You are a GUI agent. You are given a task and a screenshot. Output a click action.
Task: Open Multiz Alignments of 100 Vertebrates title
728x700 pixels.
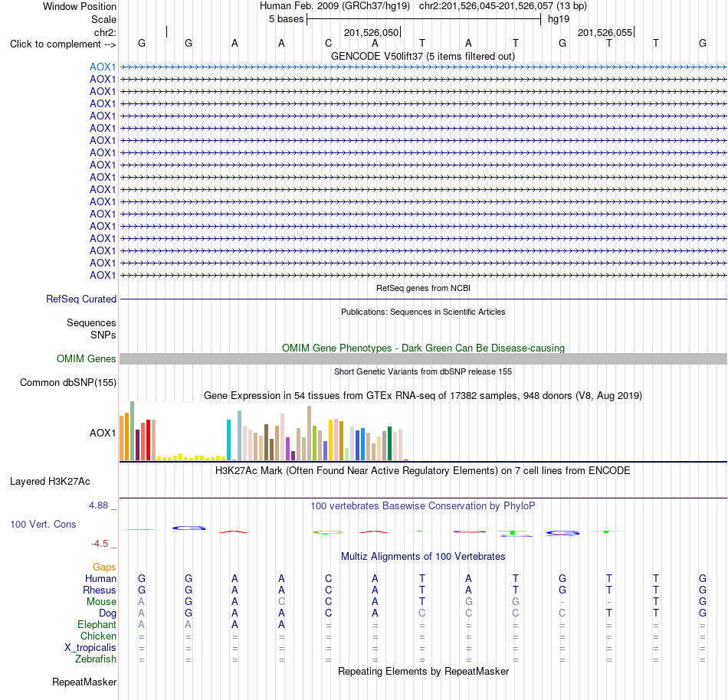point(423,557)
